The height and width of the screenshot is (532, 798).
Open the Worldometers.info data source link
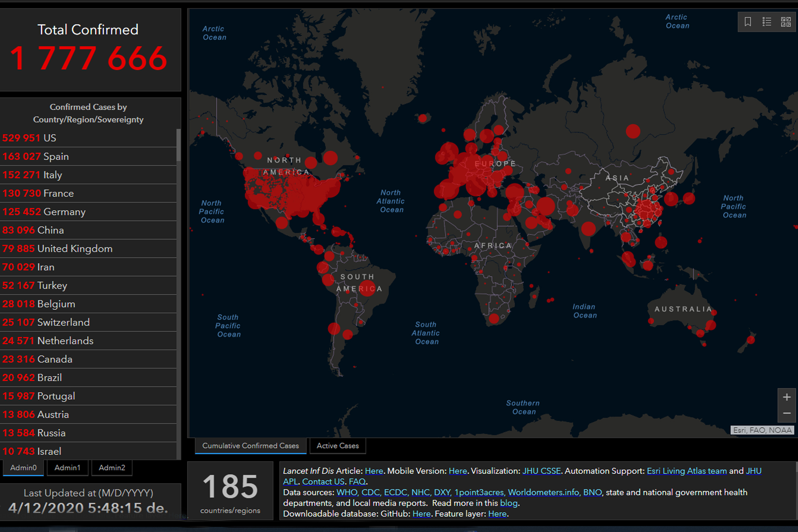tap(543, 492)
